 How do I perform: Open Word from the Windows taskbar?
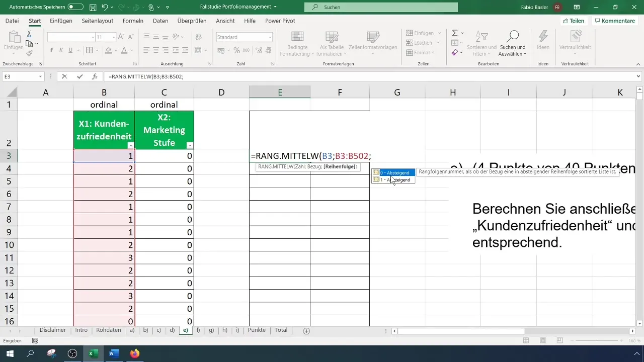click(113, 353)
